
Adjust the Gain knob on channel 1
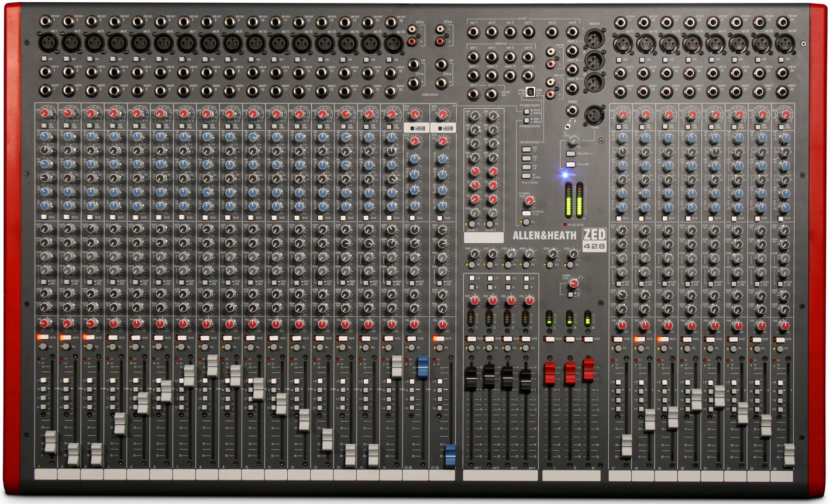[44, 112]
